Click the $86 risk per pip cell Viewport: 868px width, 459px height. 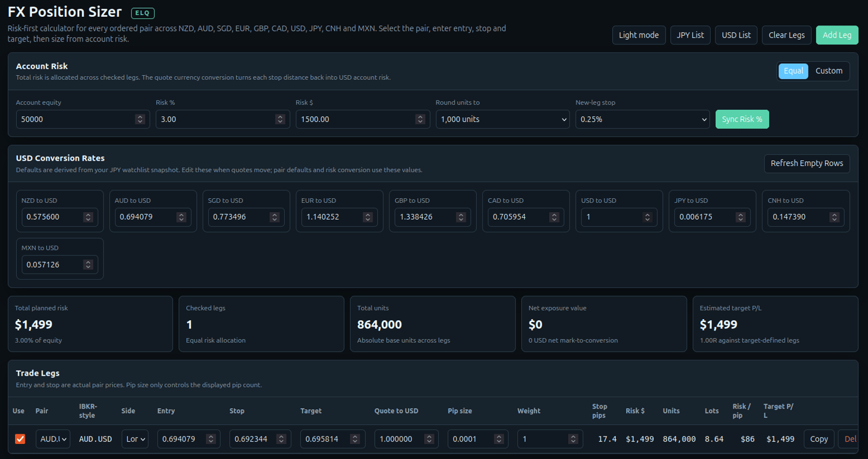(748, 439)
